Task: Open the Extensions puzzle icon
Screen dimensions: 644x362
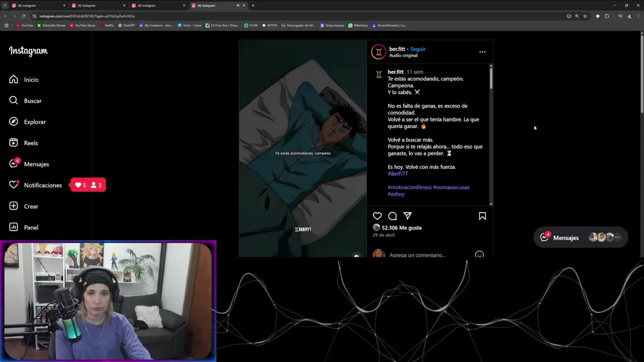Action: [607, 16]
